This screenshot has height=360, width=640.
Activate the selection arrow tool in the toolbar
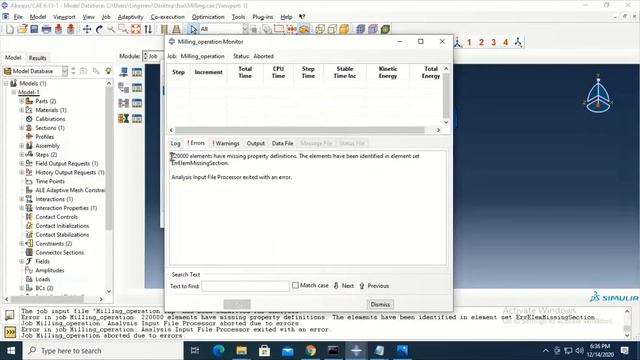[x=193, y=29]
